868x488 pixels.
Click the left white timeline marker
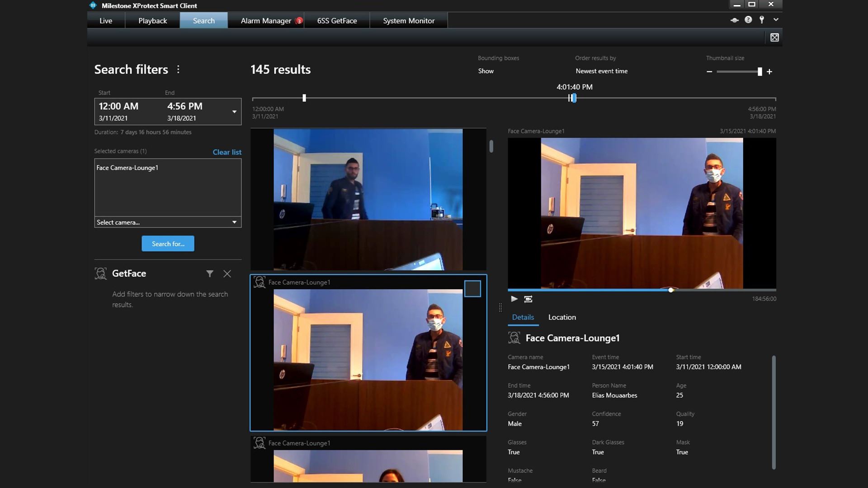pyautogui.click(x=304, y=98)
